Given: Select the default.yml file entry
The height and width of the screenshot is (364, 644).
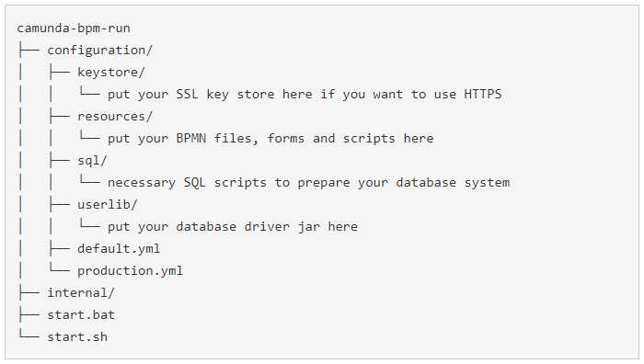Looking at the screenshot, I should pos(119,249).
